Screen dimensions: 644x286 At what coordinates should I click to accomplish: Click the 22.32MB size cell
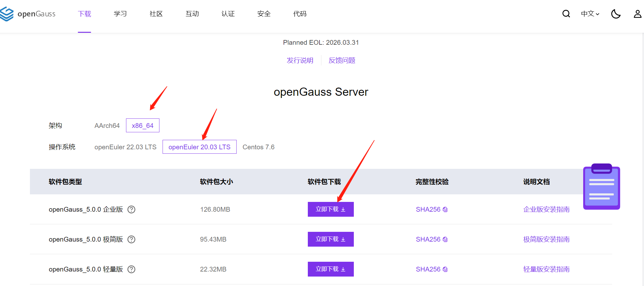(x=213, y=269)
